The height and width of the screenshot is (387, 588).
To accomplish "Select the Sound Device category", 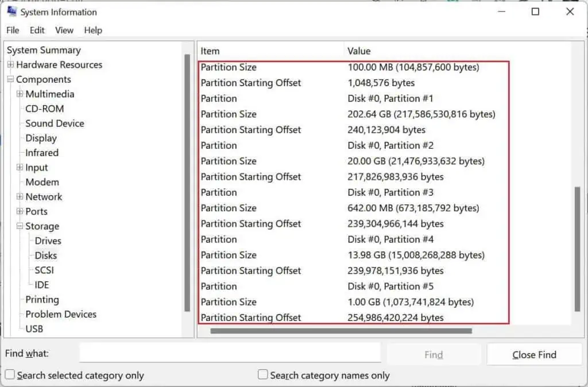I will click(x=55, y=123).
